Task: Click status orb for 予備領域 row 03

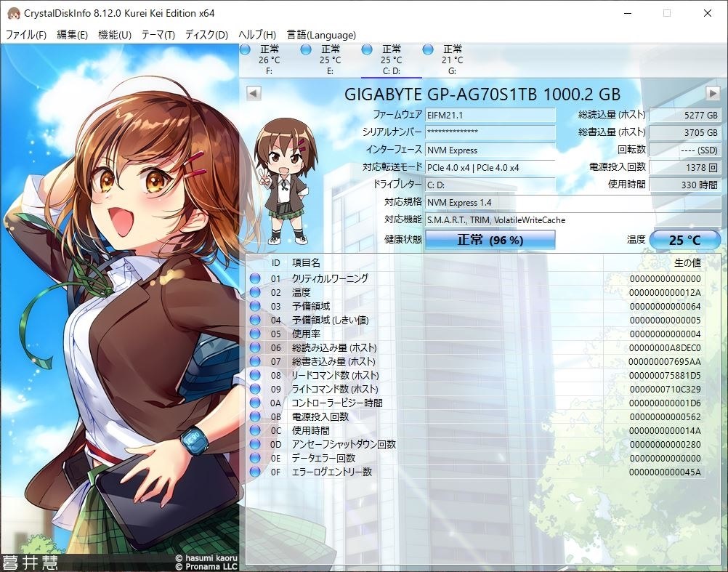Action: click(255, 306)
